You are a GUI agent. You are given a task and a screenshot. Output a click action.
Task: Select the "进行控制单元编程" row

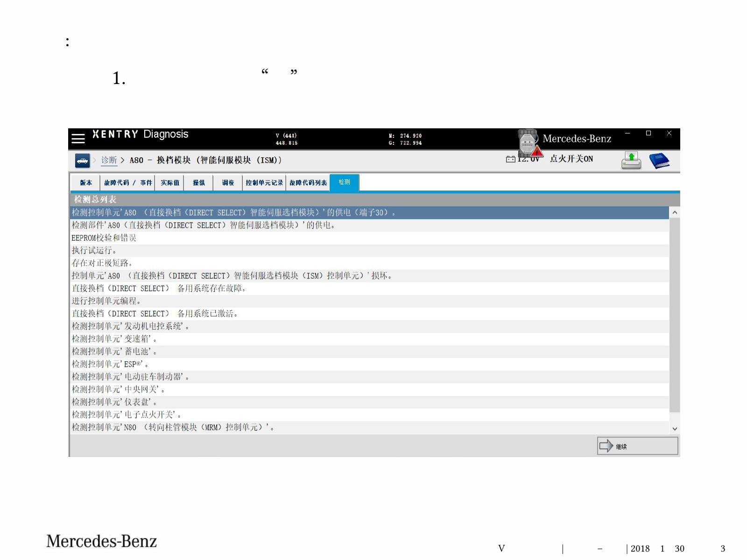click(x=369, y=301)
